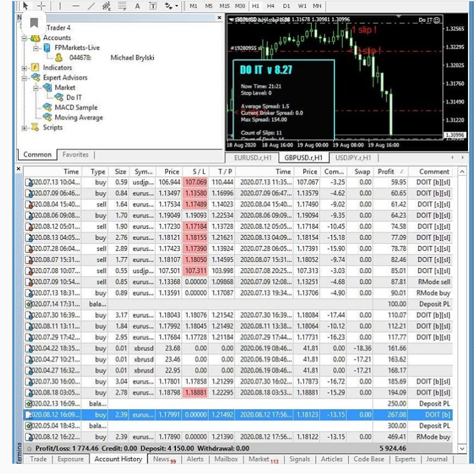Switch chart to H4 timeframe

[270, 6]
